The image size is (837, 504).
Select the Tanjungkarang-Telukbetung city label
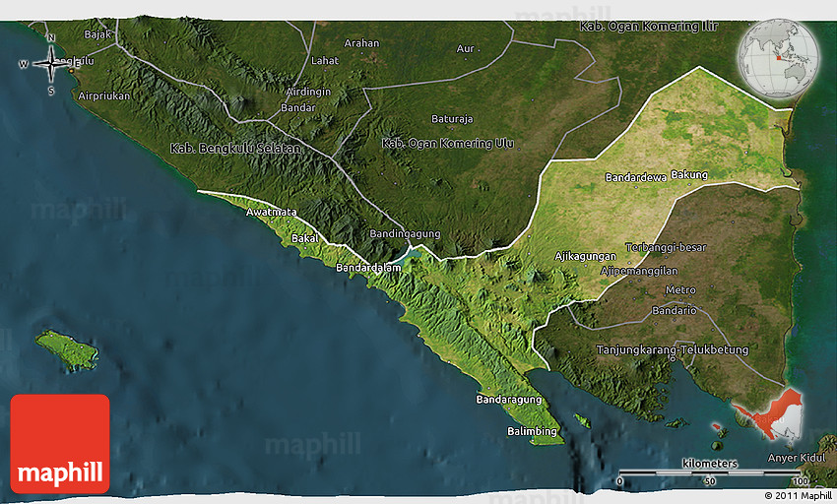[x=673, y=349]
